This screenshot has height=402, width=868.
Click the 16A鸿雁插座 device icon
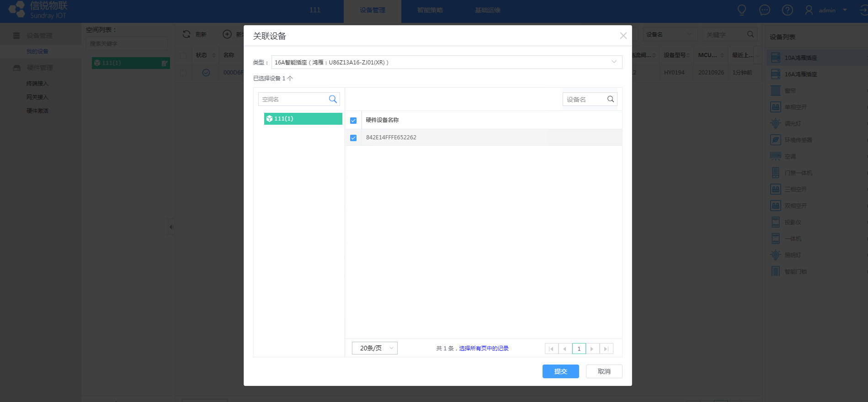776,74
